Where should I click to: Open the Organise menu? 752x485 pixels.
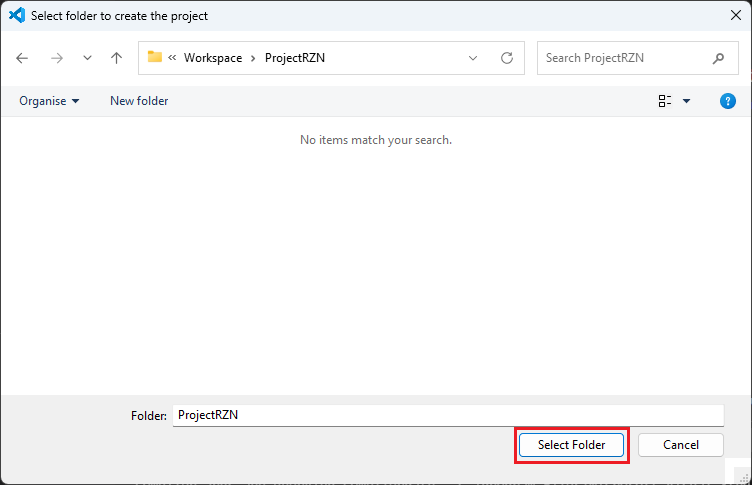point(49,101)
